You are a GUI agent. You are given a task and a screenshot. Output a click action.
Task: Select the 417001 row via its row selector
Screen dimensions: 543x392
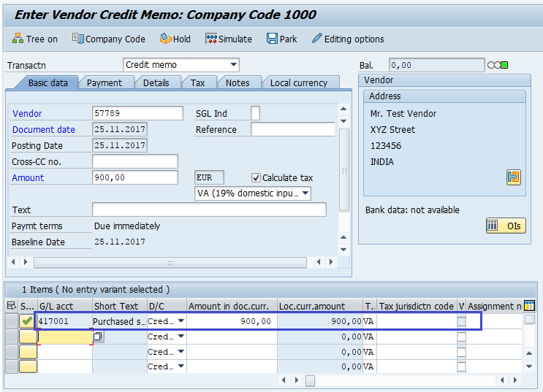tap(12, 321)
